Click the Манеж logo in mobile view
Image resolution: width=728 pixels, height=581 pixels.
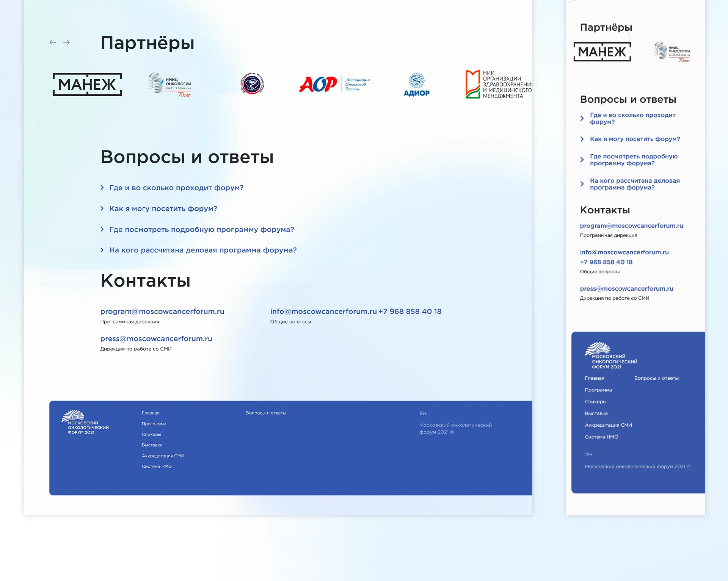(602, 52)
